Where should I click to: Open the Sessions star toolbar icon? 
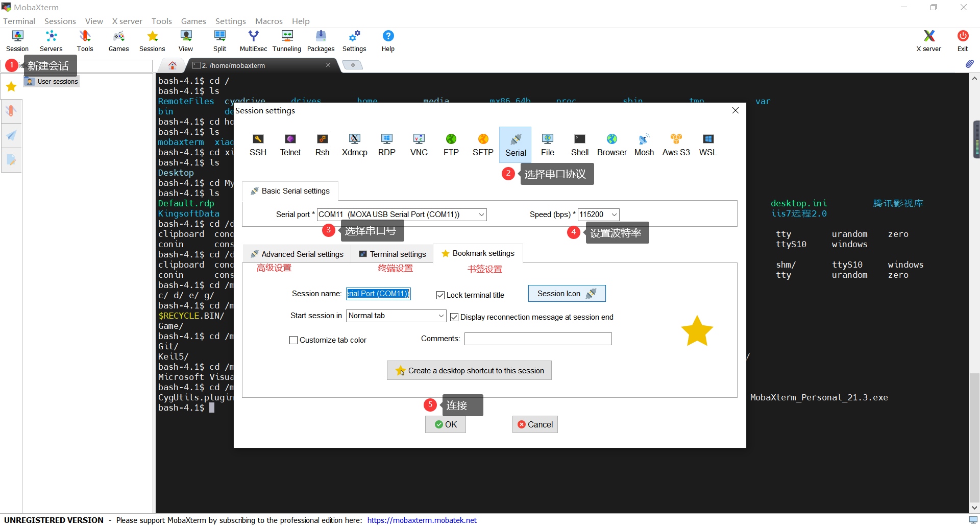tap(152, 41)
